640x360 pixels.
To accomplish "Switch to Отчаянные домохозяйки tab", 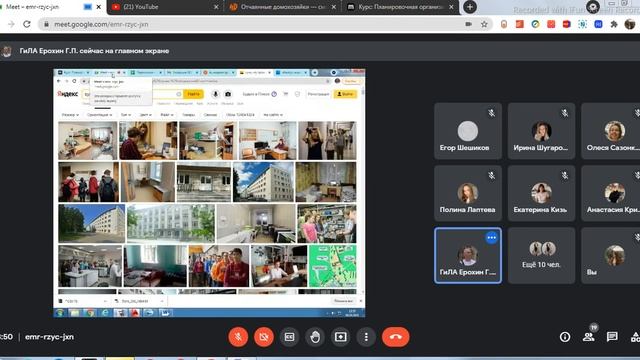I will pos(282,7).
